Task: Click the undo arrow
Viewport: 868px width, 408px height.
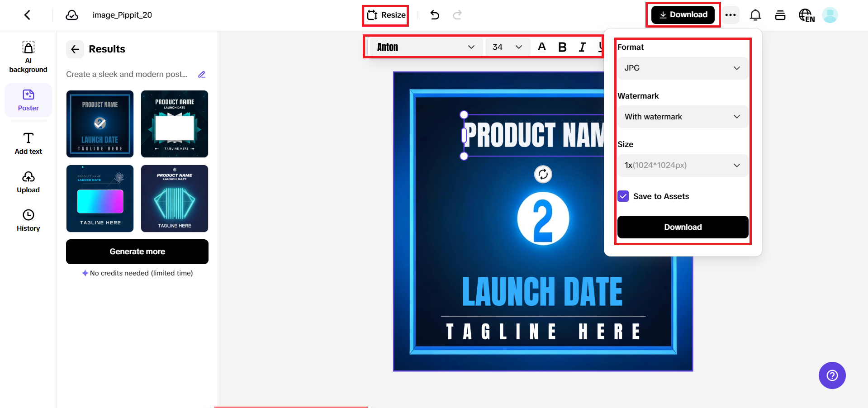Action: [x=434, y=14]
